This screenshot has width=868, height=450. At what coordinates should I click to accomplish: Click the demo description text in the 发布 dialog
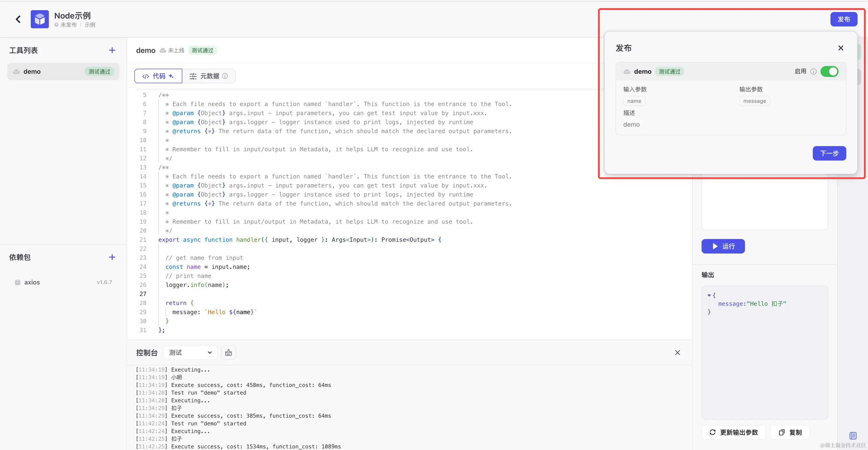click(631, 125)
